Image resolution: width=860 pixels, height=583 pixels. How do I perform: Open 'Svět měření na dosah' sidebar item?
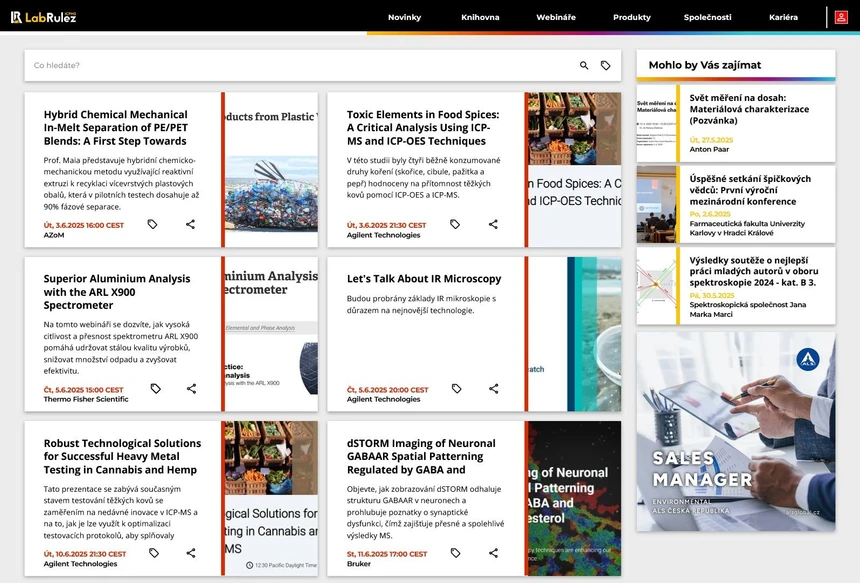coord(749,109)
